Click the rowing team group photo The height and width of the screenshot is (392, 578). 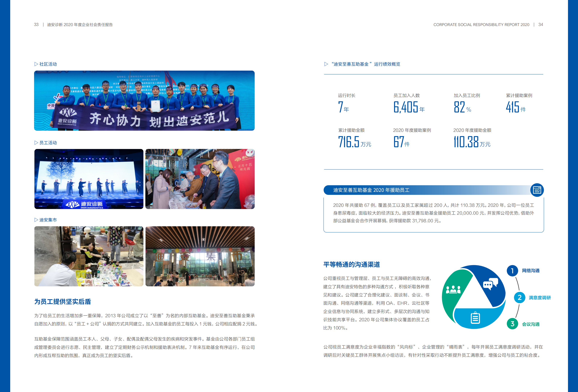coord(144,101)
